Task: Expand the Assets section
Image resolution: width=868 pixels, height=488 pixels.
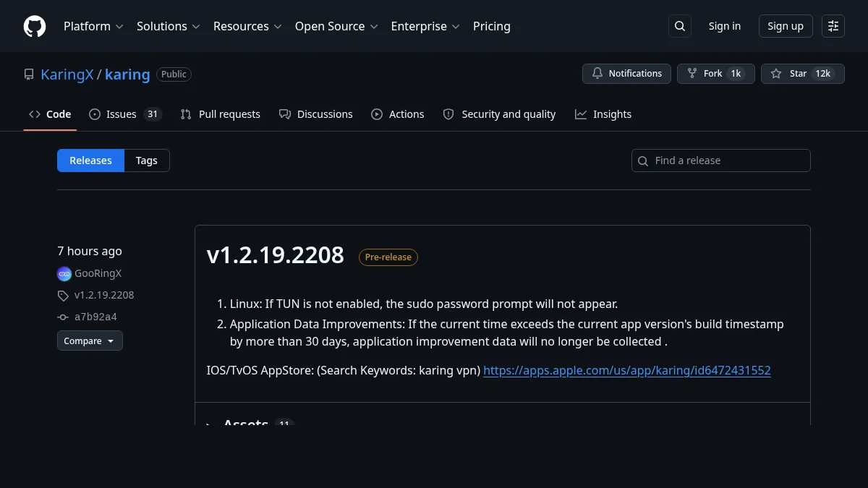Action: (x=246, y=422)
